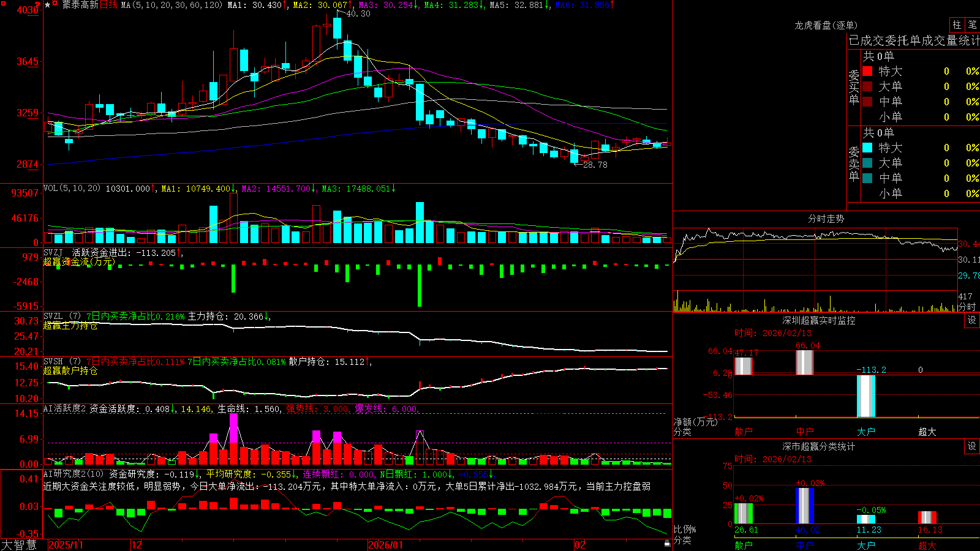Click the 2026/01 date marker on timeline

coord(386,545)
